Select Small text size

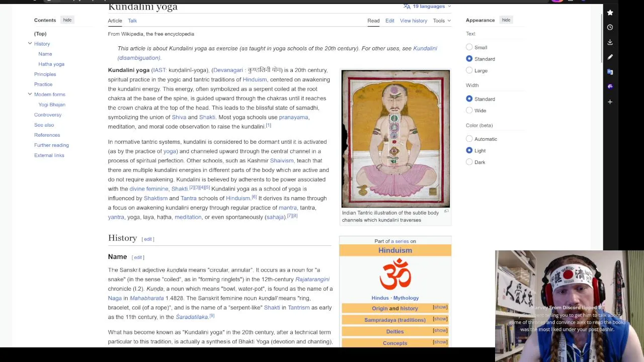coord(469,47)
